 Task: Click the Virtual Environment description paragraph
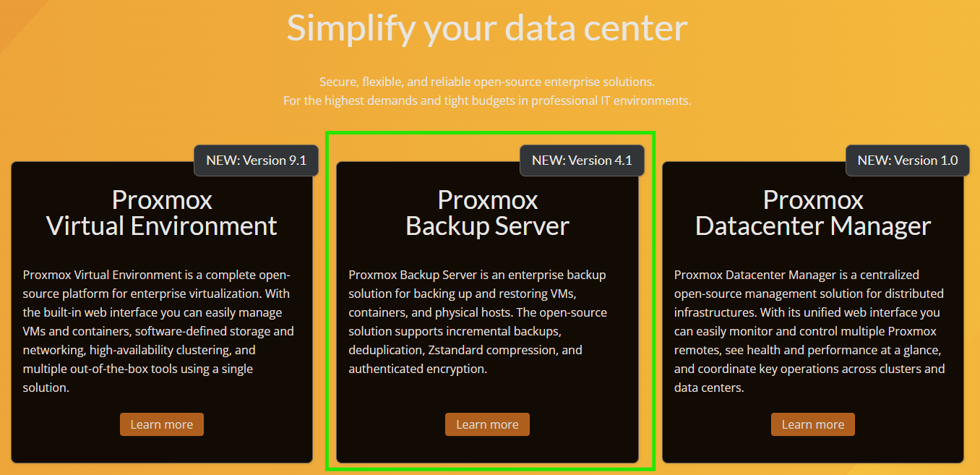[x=158, y=331]
